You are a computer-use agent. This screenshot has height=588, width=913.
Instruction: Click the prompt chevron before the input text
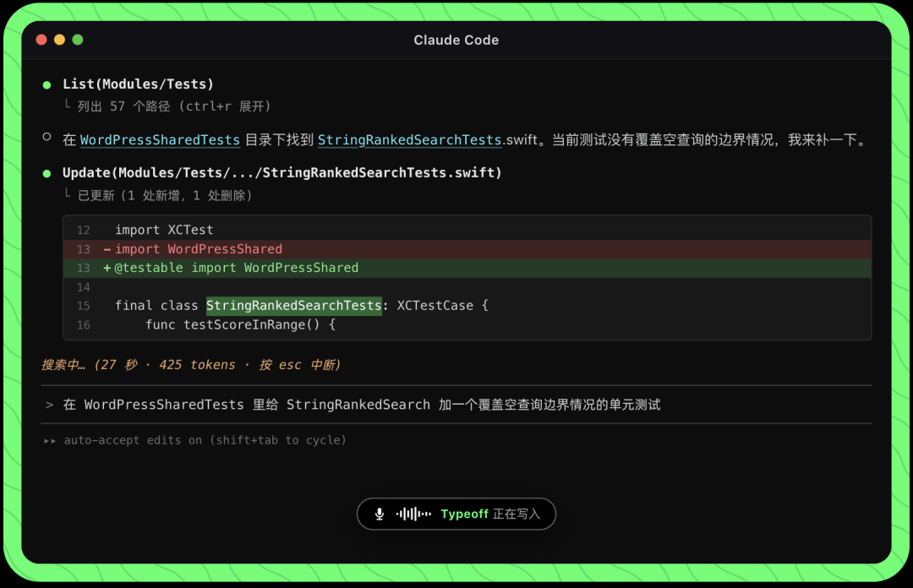point(50,405)
